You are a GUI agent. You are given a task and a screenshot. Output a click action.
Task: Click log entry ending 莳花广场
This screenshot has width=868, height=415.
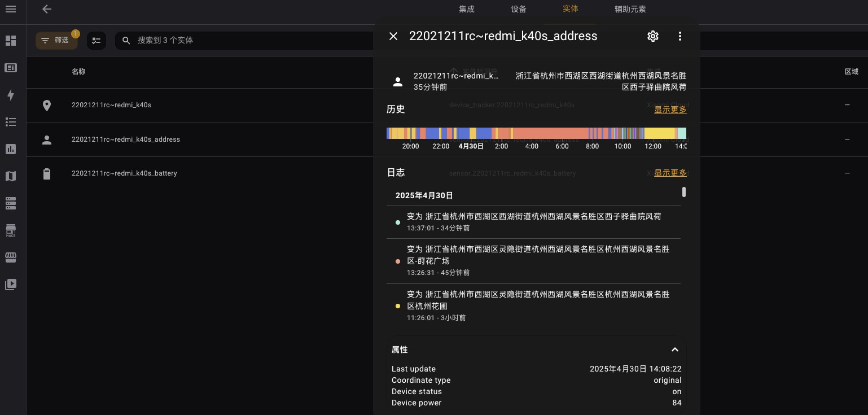click(533, 261)
